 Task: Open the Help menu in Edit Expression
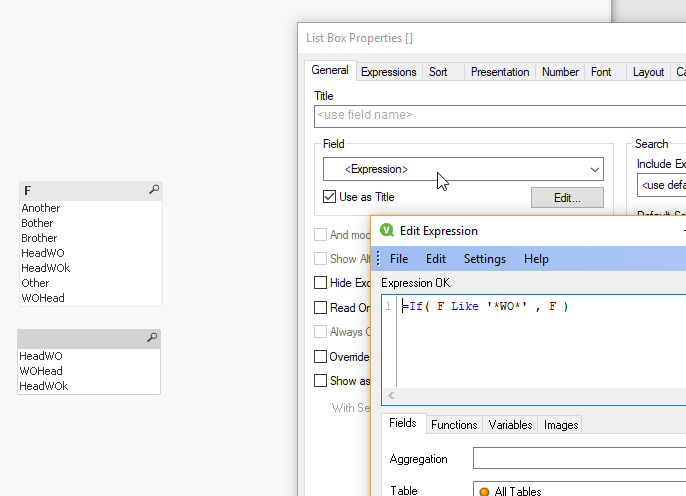(536, 259)
